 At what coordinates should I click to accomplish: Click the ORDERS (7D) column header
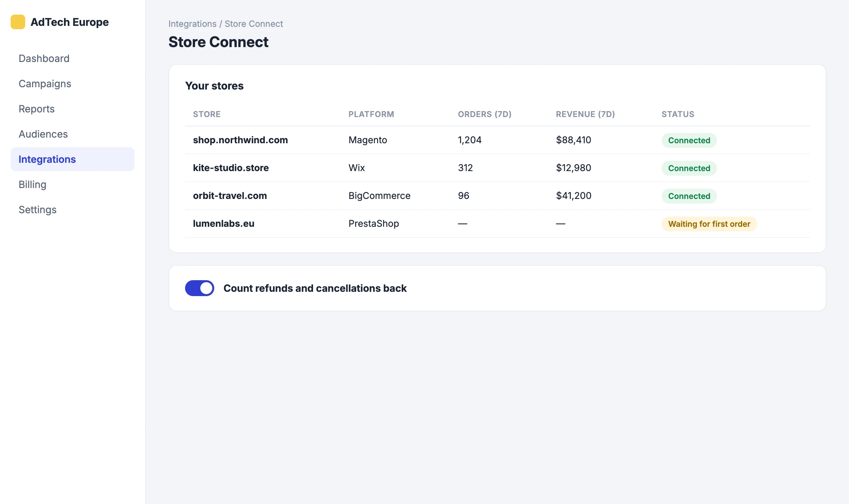(485, 114)
